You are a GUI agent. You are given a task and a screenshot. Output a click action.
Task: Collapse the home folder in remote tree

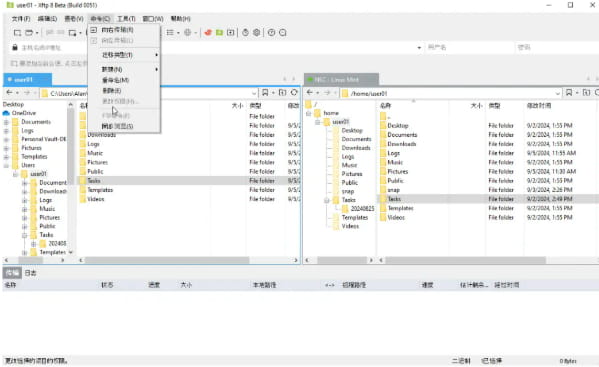pyautogui.click(x=308, y=113)
